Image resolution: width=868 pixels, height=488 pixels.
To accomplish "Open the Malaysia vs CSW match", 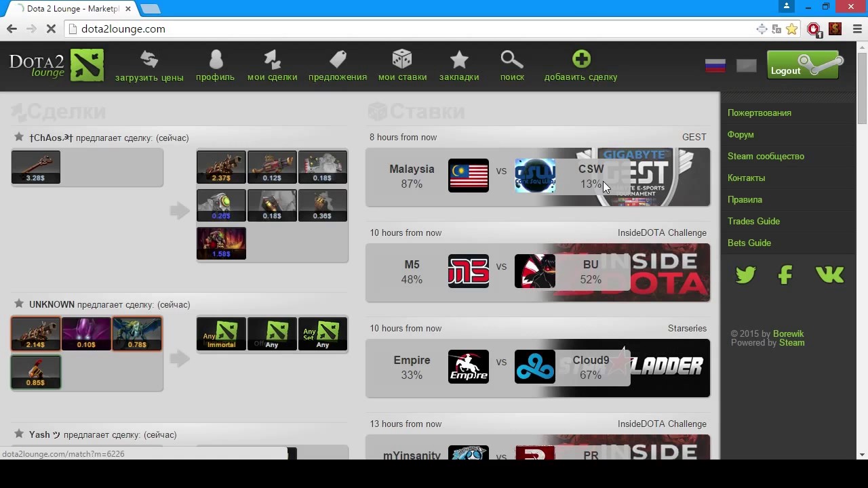I will (538, 177).
